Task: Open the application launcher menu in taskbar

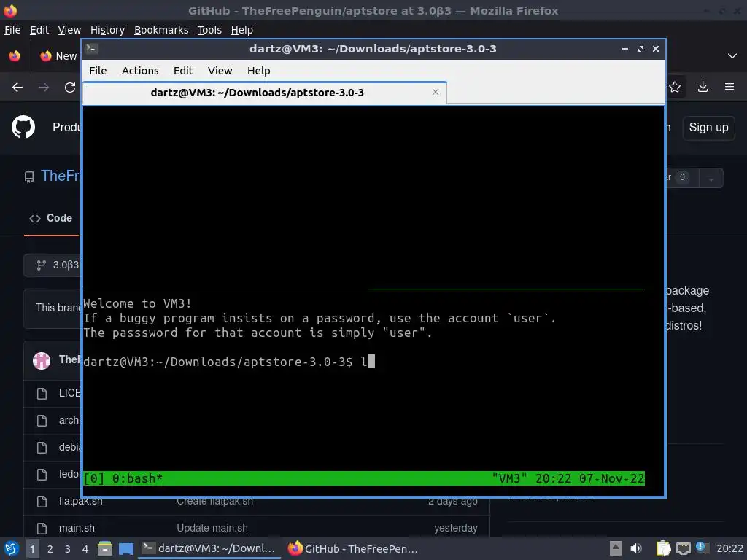Action: (12, 548)
